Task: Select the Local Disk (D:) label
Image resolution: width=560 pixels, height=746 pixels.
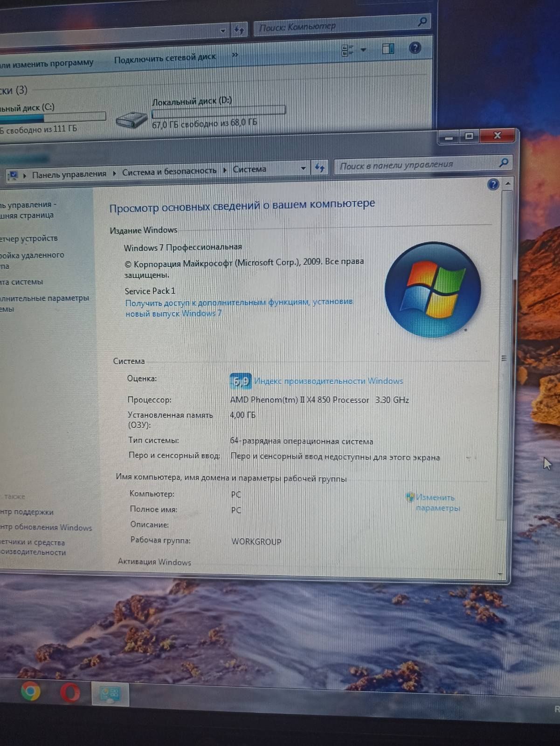Action: [x=192, y=101]
